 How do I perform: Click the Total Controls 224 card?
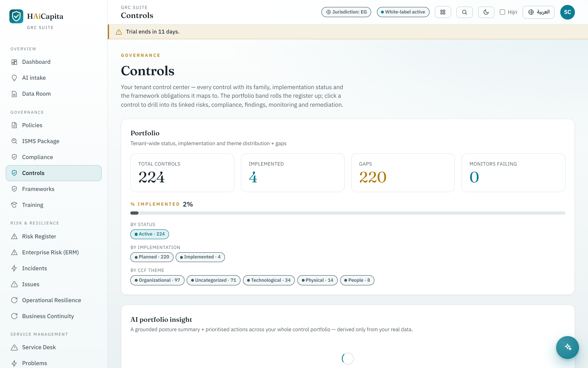click(182, 173)
